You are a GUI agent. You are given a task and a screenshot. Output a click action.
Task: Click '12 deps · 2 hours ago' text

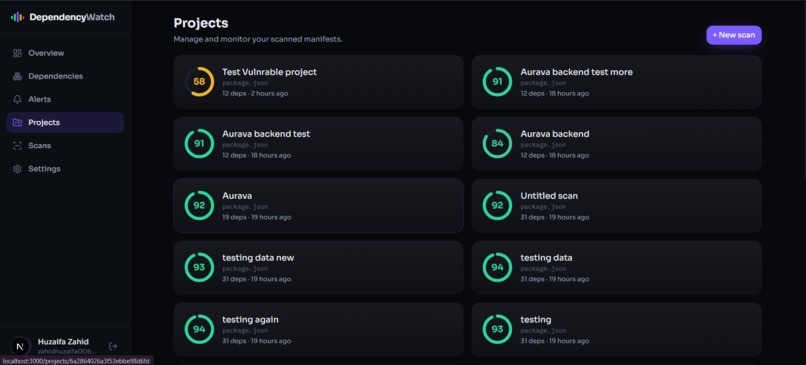[255, 94]
